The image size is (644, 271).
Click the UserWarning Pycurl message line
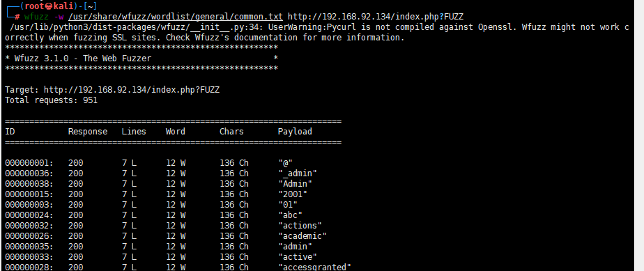pyautogui.click(x=320, y=27)
